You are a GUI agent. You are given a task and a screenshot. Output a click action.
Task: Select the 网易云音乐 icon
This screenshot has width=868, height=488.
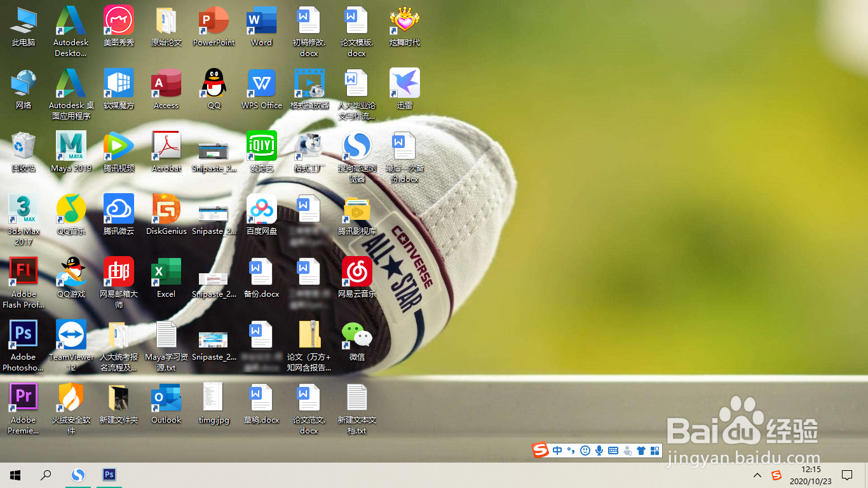(357, 278)
